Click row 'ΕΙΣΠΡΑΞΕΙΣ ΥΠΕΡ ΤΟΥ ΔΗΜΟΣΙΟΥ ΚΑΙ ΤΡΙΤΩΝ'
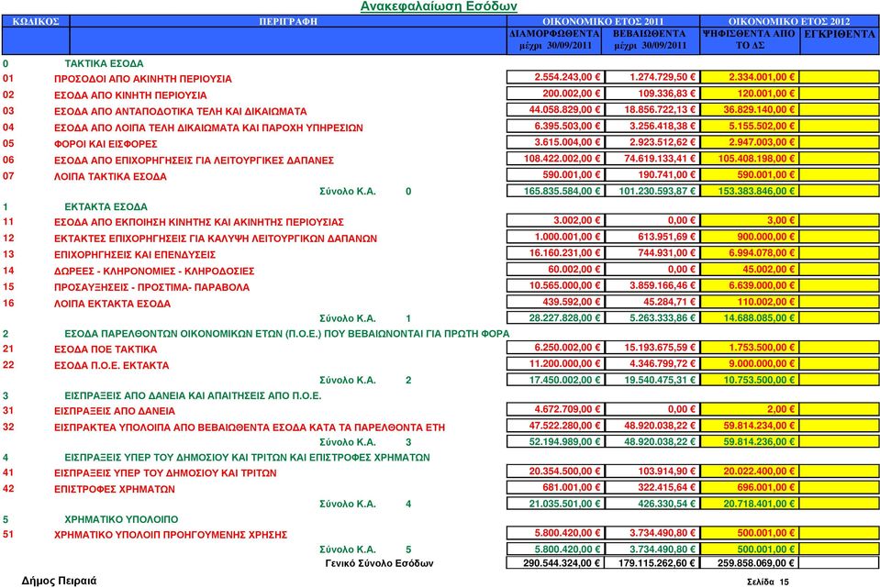Screen dimensions: 880x588 [x=165, y=473]
